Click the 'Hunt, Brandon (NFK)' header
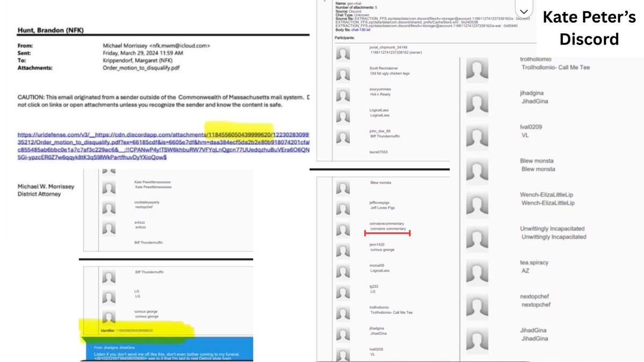This screenshot has width=644, height=362. (50, 30)
